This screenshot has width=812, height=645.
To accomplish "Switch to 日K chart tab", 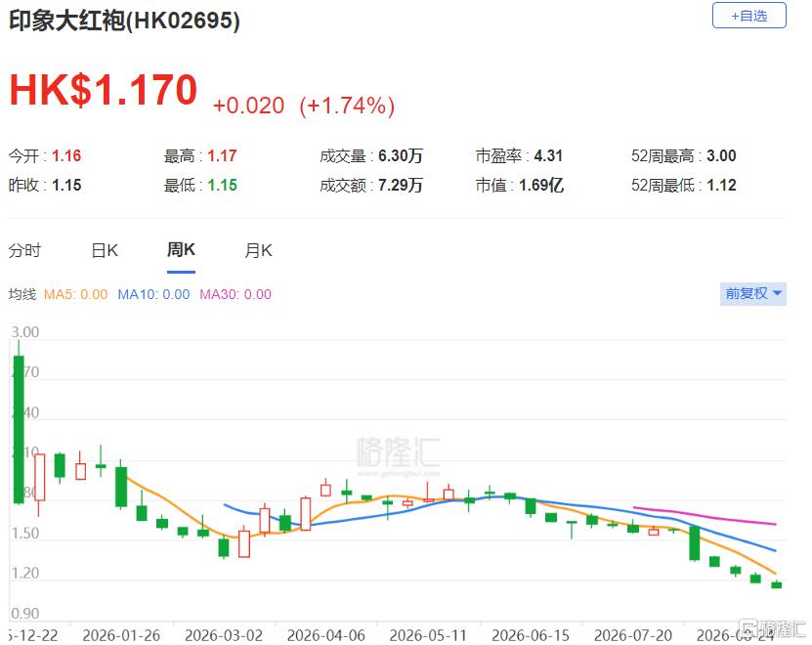I will [x=105, y=251].
